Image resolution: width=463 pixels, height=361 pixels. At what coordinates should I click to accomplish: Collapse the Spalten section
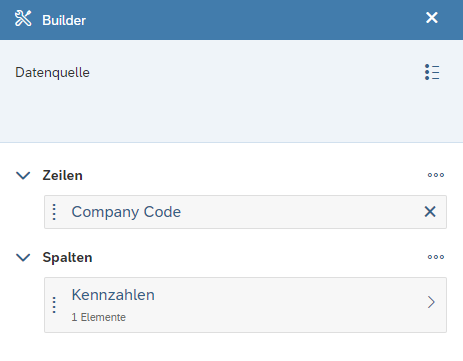click(x=23, y=257)
